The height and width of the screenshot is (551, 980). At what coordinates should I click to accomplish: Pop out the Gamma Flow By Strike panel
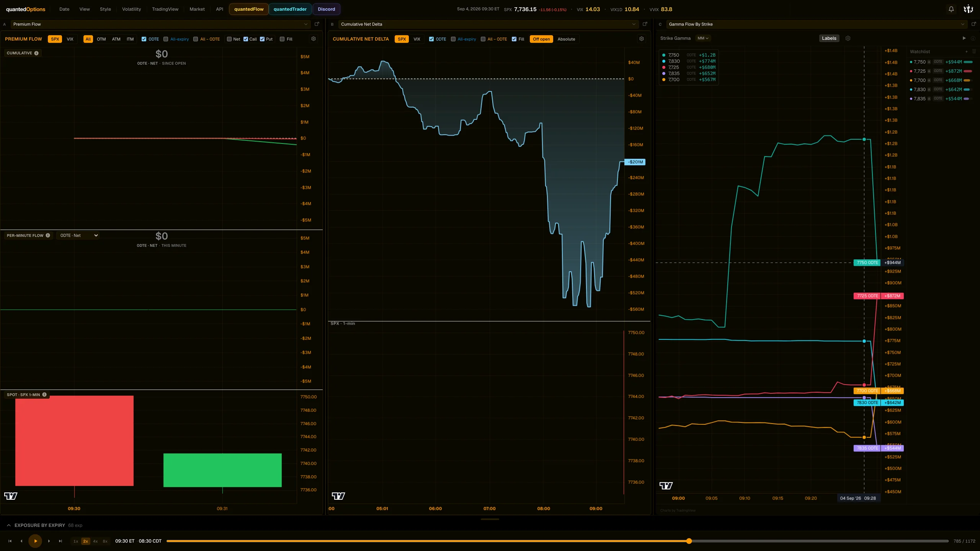pyautogui.click(x=974, y=24)
